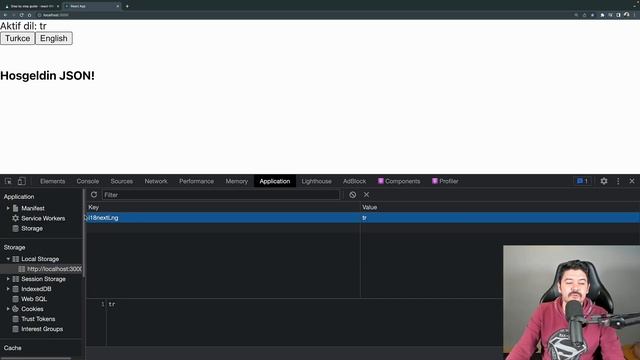Image resolution: width=640 pixels, height=360 pixels.
Task: Open the React Components tab
Action: (399, 181)
